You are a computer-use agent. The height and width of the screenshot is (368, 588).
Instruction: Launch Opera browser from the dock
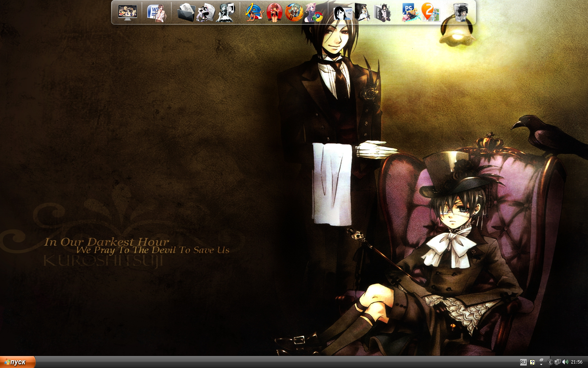(x=274, y=12)
